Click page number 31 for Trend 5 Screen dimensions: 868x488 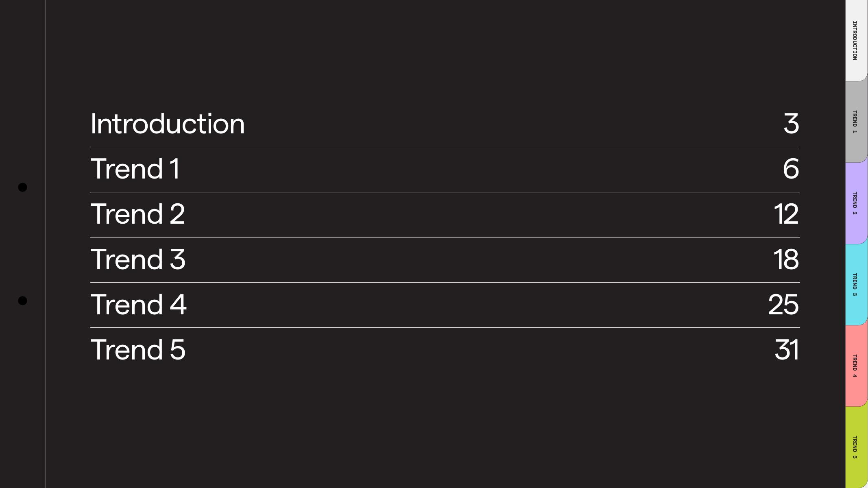[787, 349]
